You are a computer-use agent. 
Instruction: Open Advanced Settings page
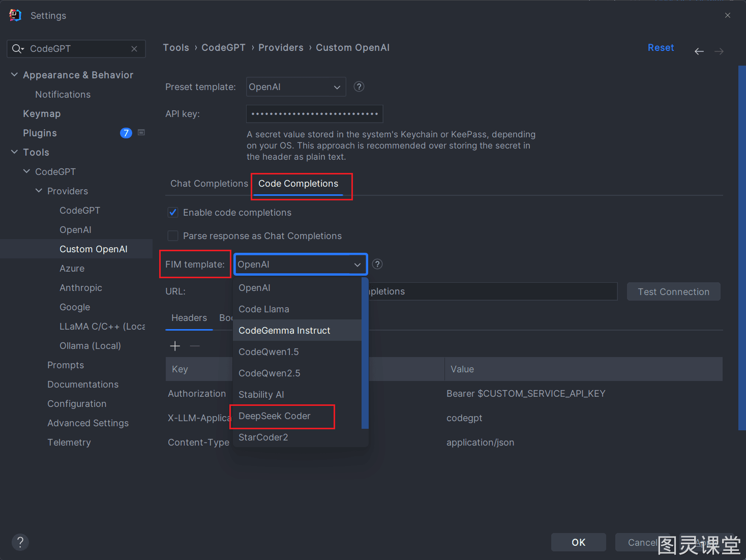click(88, 423)
